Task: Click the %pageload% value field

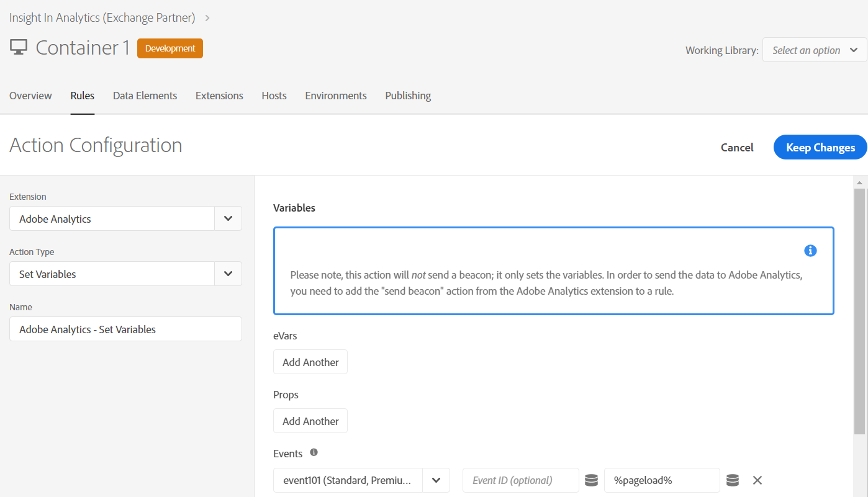Action: coord(662,480)
